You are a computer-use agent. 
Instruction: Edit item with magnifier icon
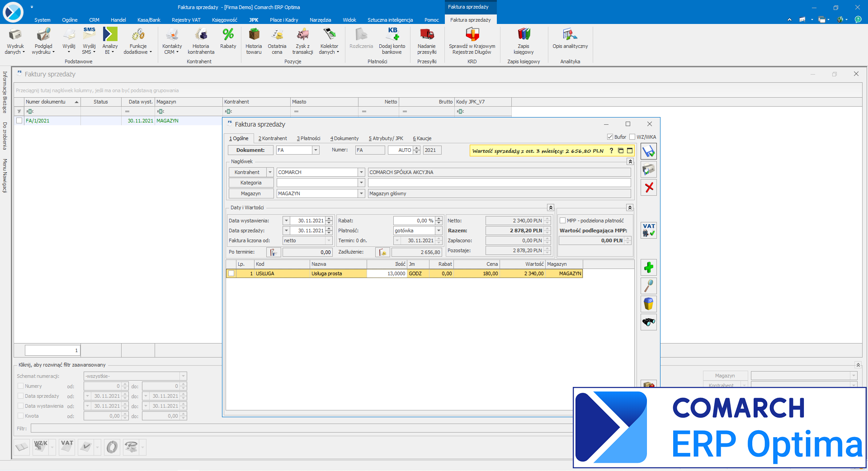(649, 286)
